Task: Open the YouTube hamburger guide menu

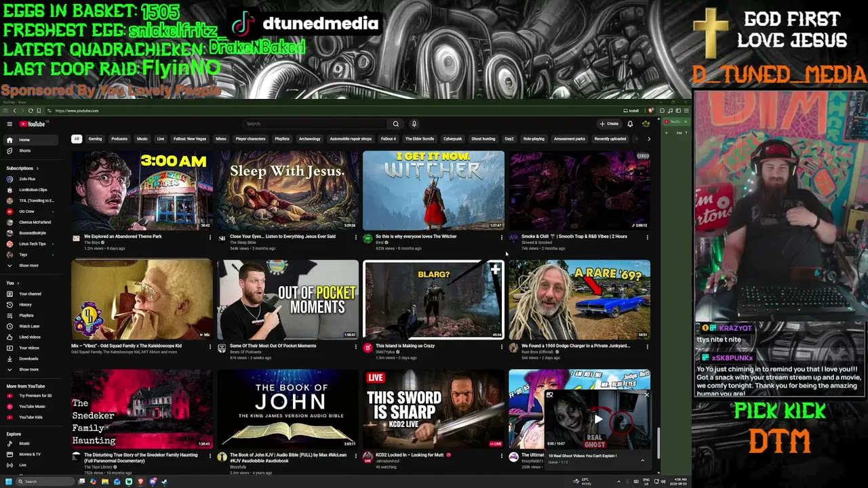Action: (x=9, y=124)
